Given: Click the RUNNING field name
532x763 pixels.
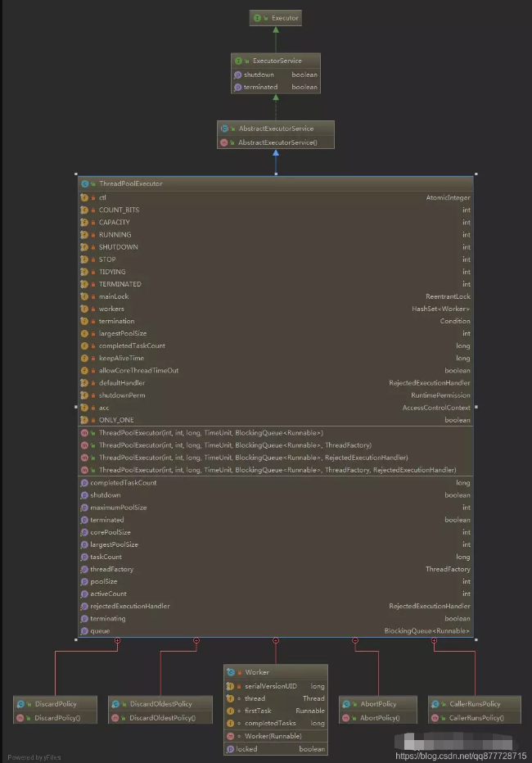Looking at the screenshot, I should click(x=115, y=234).
